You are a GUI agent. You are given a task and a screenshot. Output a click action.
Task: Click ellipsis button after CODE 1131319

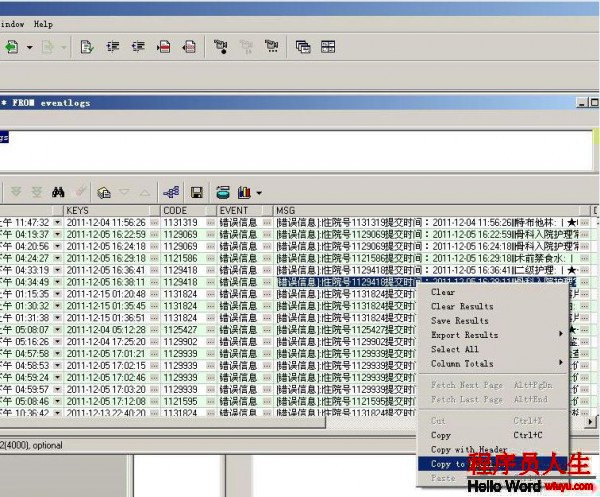click(x=211, y=222)
